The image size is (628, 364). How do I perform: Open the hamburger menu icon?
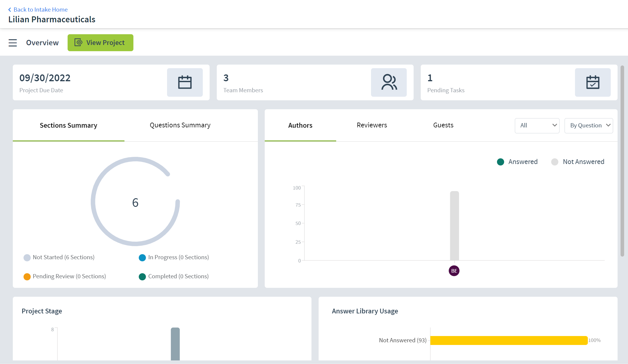click(13, 43)
